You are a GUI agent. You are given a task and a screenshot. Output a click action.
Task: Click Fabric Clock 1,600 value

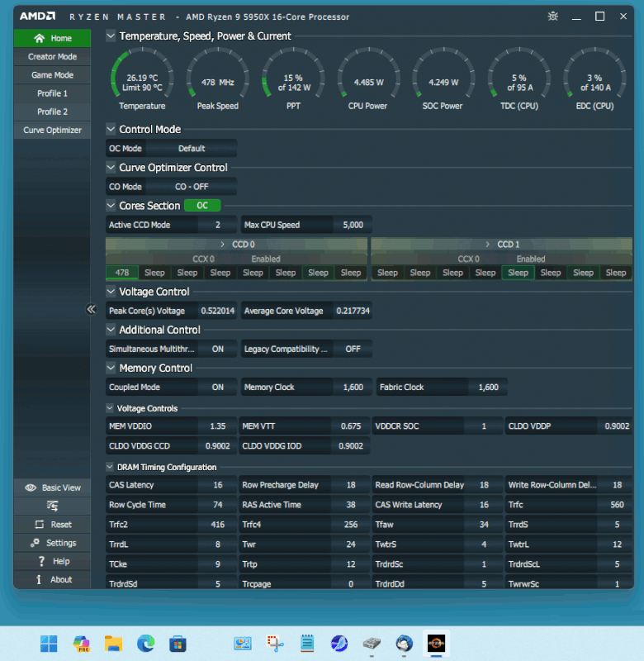point(488,387)
